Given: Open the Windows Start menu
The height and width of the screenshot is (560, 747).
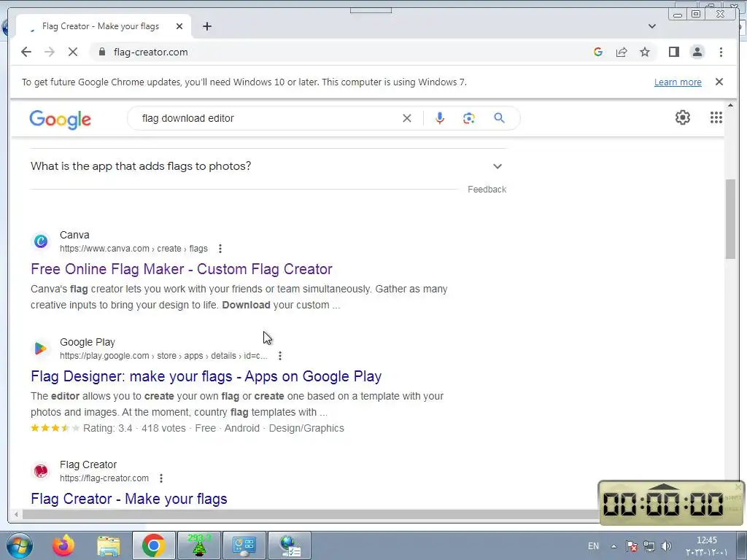Looking at the screenshot, I should pos(19,545).
